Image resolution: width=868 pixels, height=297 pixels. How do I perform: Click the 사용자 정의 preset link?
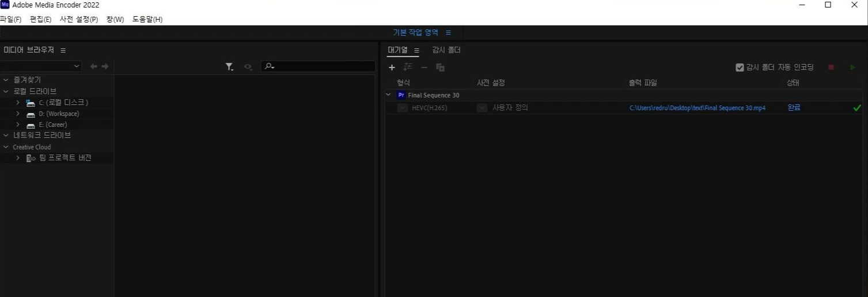pos(510,108)
